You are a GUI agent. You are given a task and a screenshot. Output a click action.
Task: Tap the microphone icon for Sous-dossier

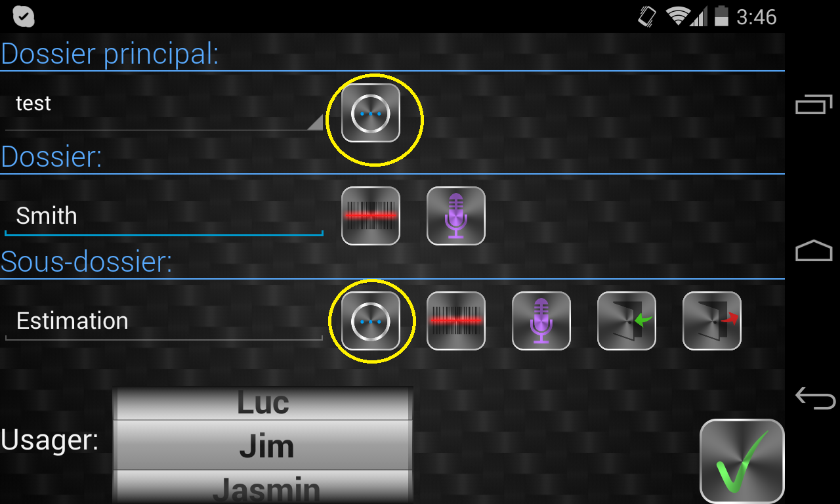[x=541, y=321]
